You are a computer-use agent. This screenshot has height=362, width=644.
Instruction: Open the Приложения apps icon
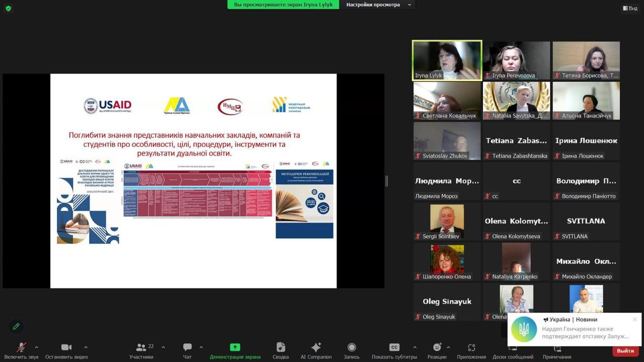(471, 348)
